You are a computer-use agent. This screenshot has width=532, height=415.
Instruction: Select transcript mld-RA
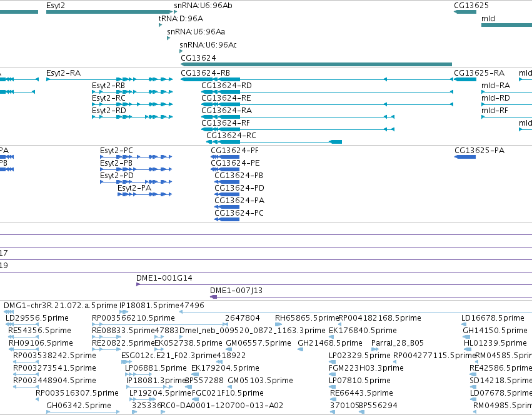click(x=496, y=86)
